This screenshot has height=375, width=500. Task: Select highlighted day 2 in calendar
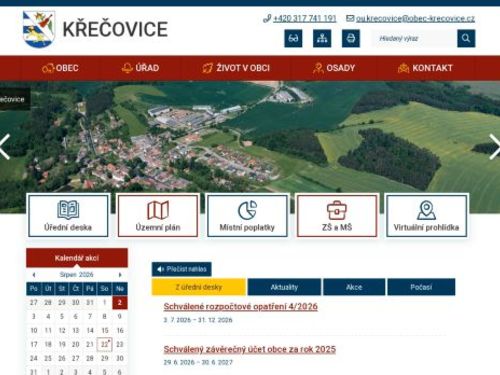pyautogui.click(x=120, y=303)
